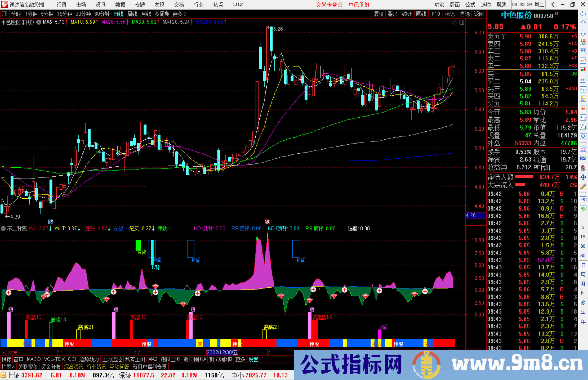Open the watchlist icon with the checkmark in the sidebar

click(x=583, y=42)
